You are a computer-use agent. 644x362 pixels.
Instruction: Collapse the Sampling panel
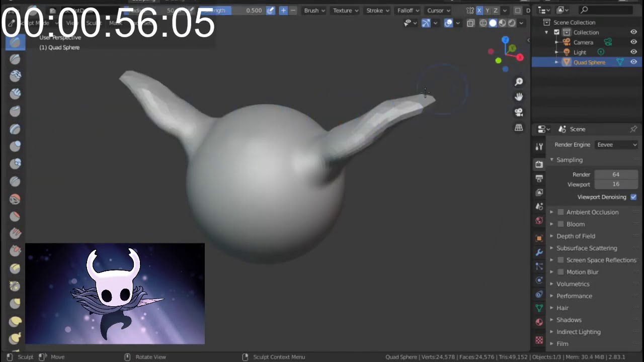coord(570,160)
